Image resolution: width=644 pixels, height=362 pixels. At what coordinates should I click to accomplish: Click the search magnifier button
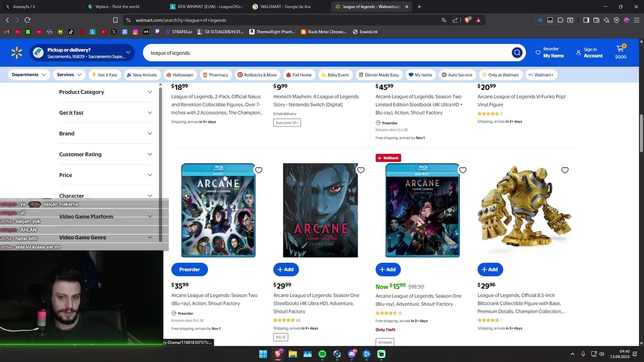click(517, 53)
